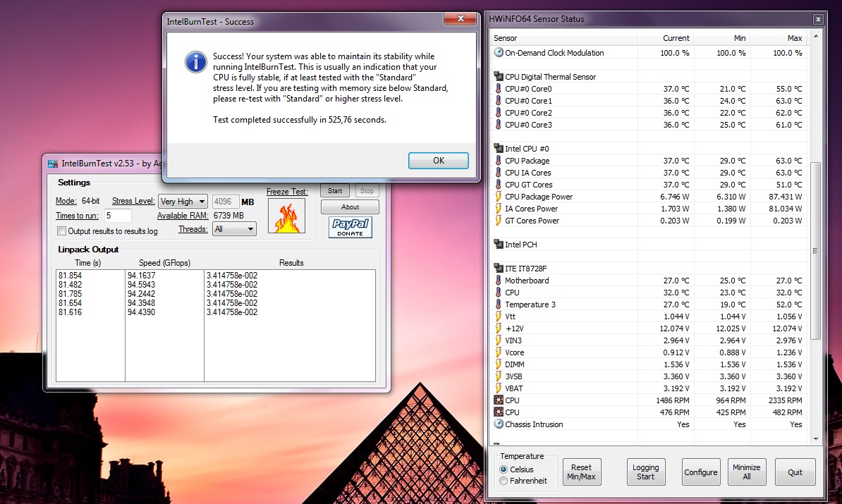This screenshot has height=504, width=842.
Task: Click the lightning icon beside IA Cores Power
Action: coord(499,208)
